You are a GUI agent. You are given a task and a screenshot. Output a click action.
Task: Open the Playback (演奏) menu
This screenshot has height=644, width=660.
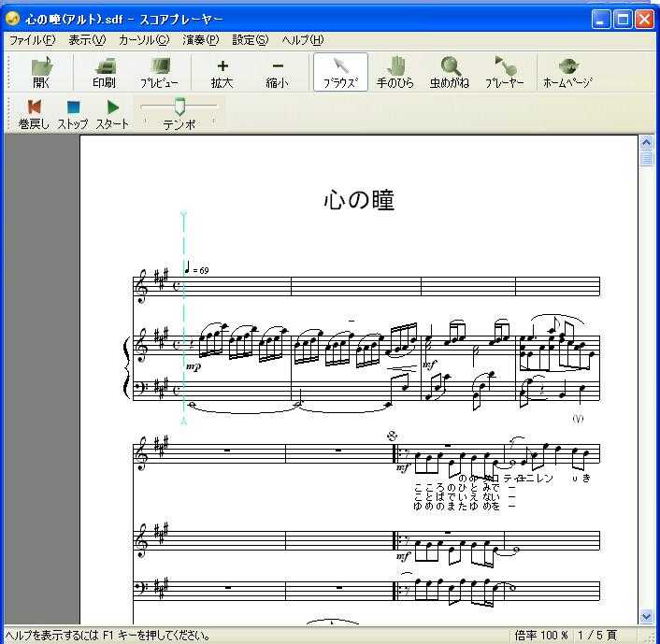click(200, 40)
